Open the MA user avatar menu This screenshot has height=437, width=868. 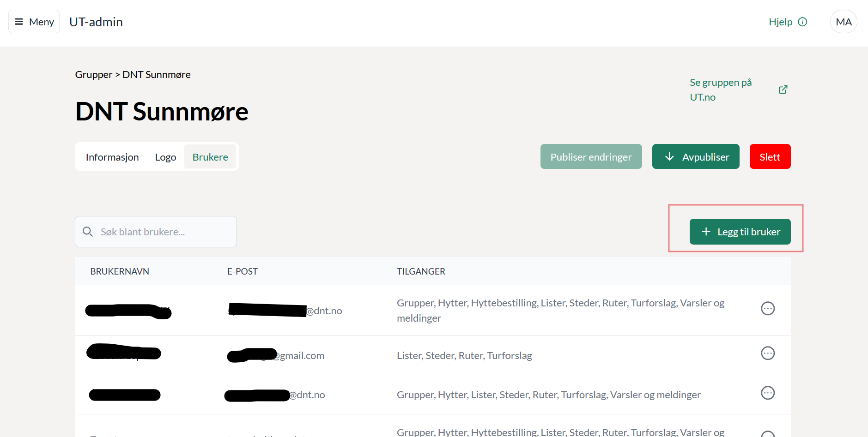pyautogui.click(x=843, y=22)
